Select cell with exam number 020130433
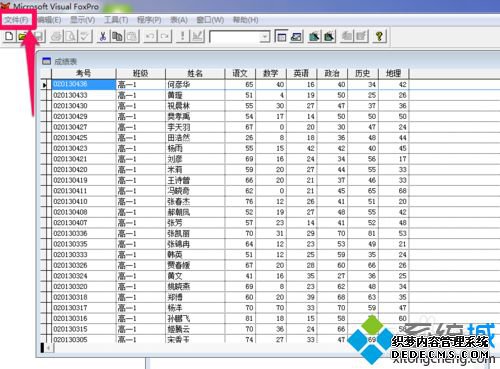This screenshot has height=369, width=500. point(84,95)
